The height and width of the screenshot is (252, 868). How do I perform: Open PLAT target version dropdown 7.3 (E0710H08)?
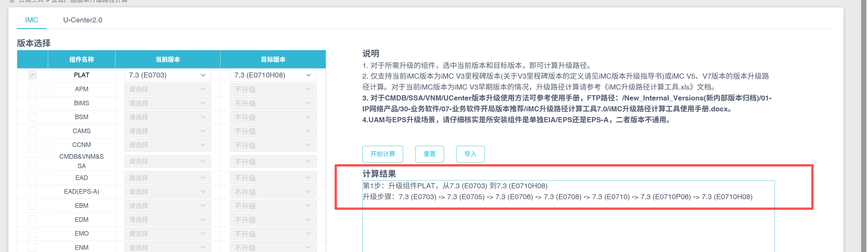click(x=273, y=75)
